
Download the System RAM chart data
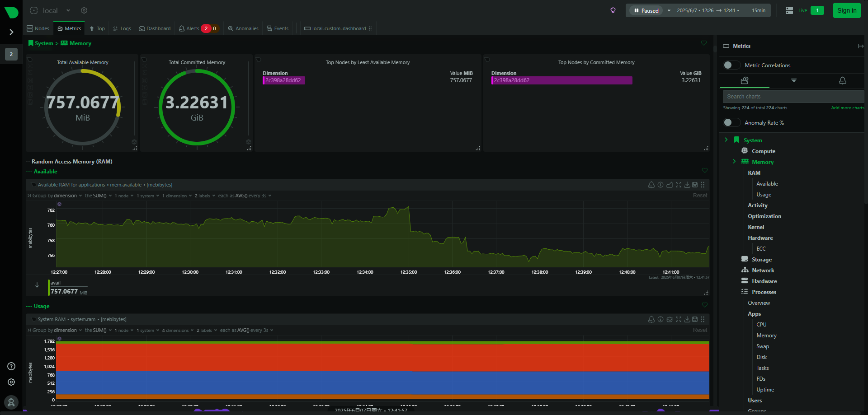click(687, 319)
